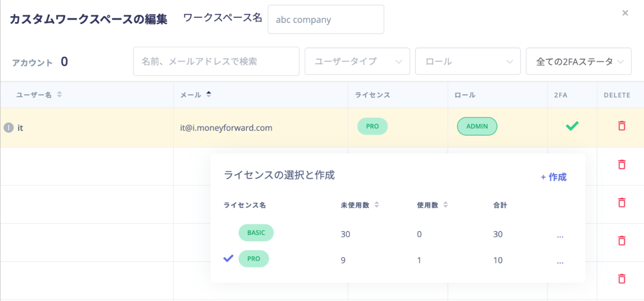
Task: Click the ライセンス名 column label
Action: [245, 205]
